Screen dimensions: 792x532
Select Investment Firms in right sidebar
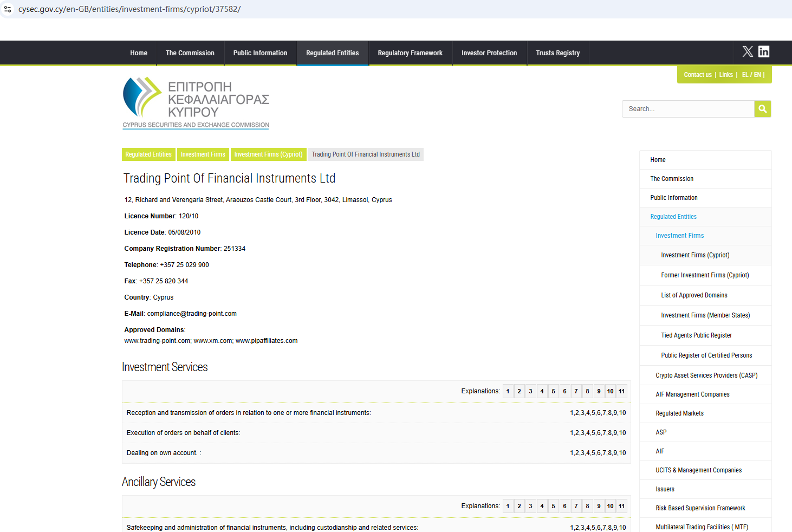click(x=705, y=236)
